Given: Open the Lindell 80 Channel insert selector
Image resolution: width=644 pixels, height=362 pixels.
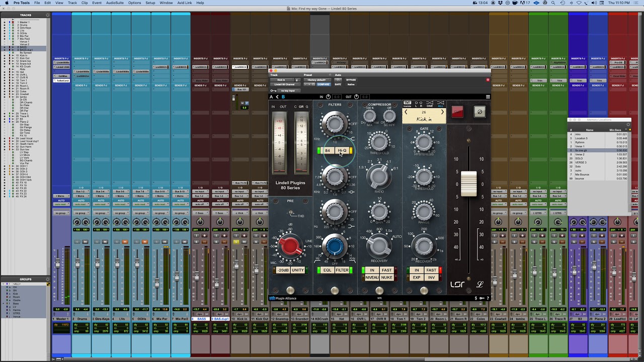Looking at the screenshot, I should tap(284, 84).
